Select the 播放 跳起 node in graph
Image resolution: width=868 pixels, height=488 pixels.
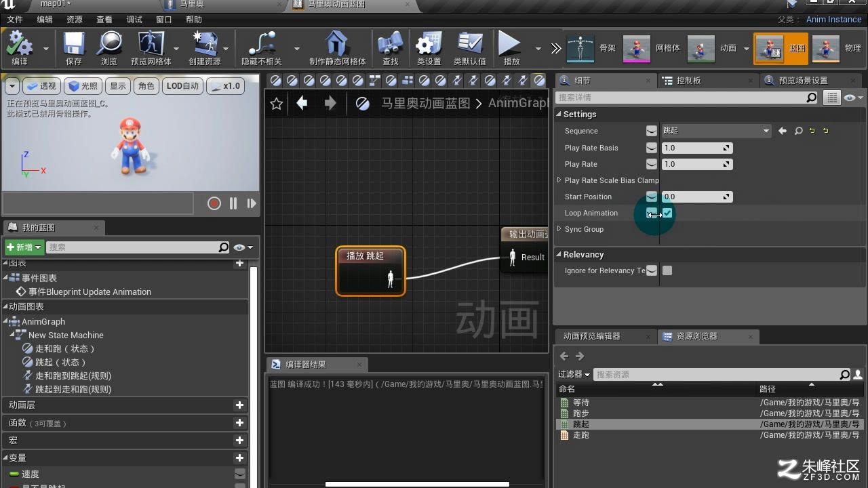tap(370, 271)
